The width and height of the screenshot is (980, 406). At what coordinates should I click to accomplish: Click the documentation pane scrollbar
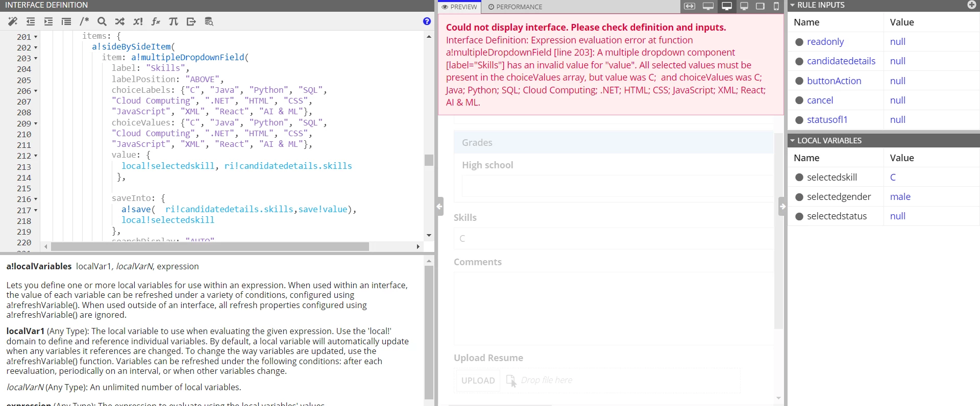pyautogui.click(x=429, y=332)
